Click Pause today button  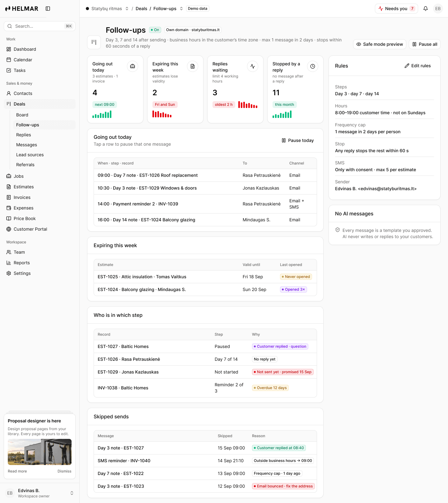pos(298,140)
